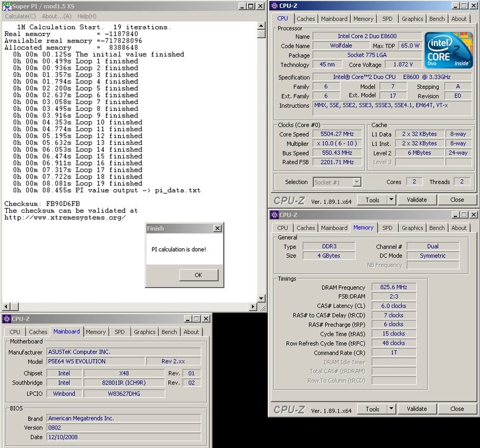Click the FSB:DRAM ratio 2:3
480x448 pixels.
click(x=393, y=297)
